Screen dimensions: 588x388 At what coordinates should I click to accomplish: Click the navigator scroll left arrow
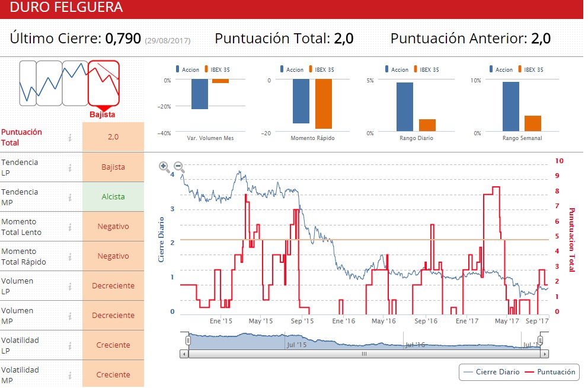tap(184, 354)
